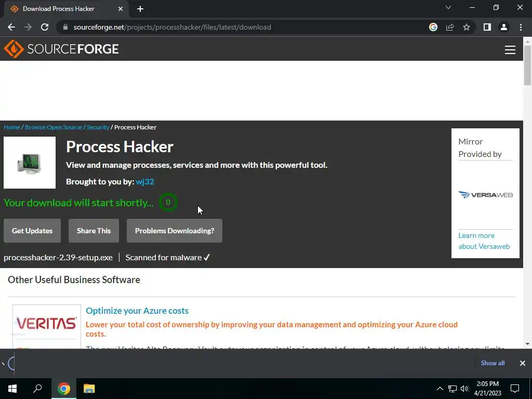Click the download countdown circle
This screenshot has width=532, height=399.
(168, 202)
